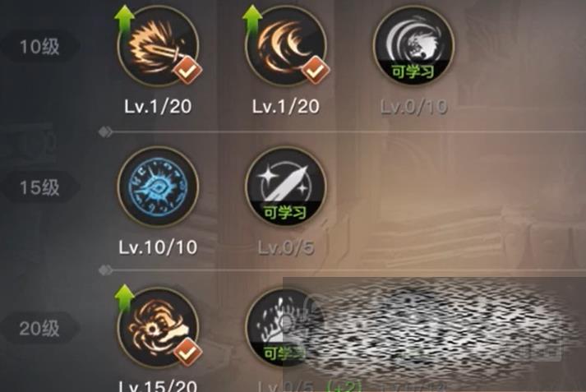586x392 pixels.
Task: Toggle the checkmark on whirlwind skill
Action: [187, 351]
